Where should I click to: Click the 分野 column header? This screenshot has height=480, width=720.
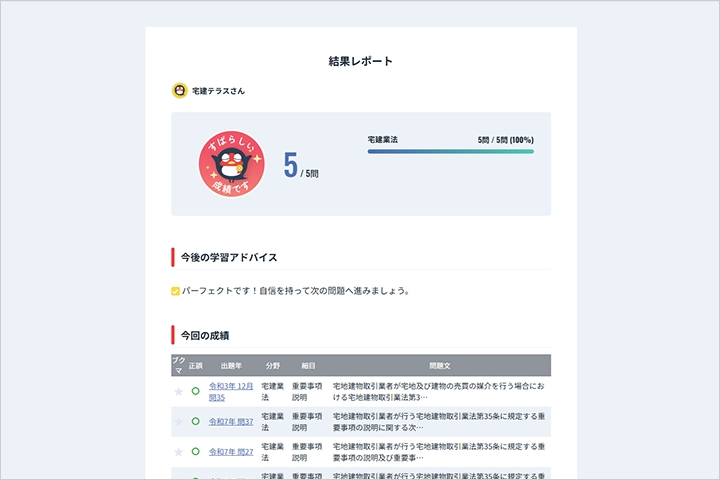pyautogui.click(x=273, y=366)
